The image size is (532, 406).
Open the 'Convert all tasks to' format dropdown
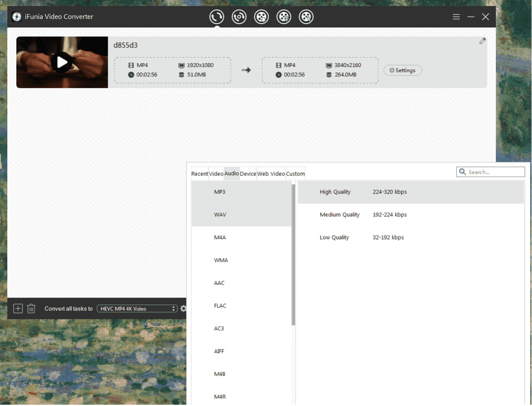tap(137, 308)
